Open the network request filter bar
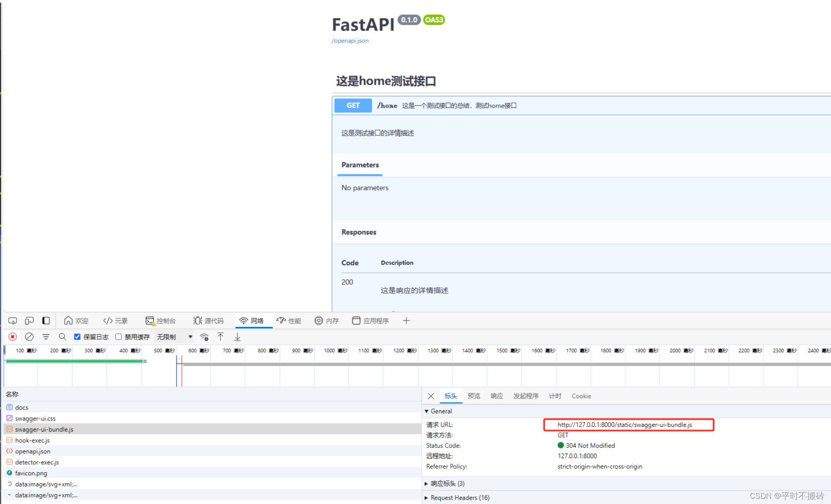Screen dimensions: 831x504 click(46, 337)
